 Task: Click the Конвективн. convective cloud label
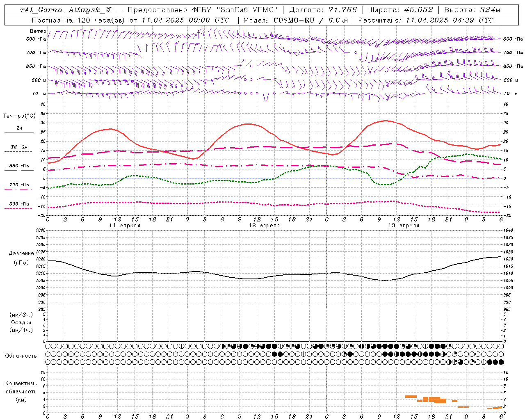point(21,383)
